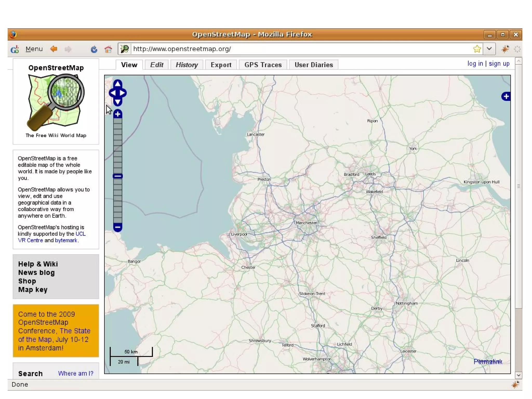Click the Where am I? link
Screen dimensions: 532x399
tap(76, 374)
